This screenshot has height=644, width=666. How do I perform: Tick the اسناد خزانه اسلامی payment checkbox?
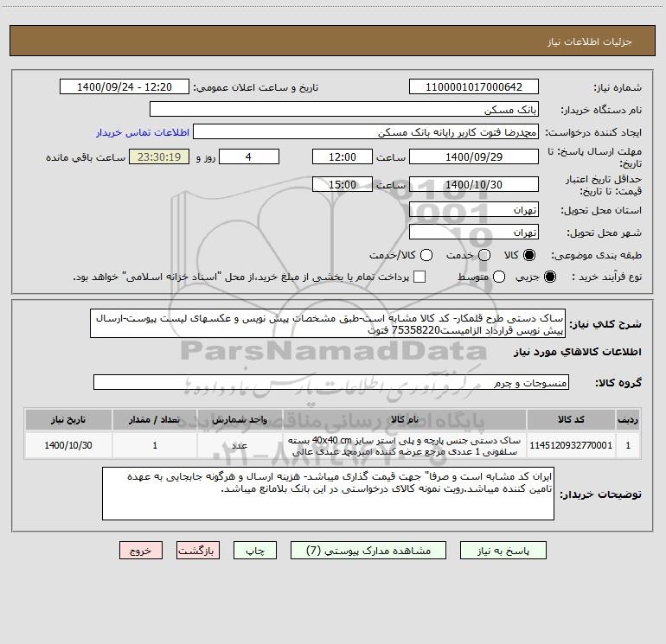pos(419,277)
